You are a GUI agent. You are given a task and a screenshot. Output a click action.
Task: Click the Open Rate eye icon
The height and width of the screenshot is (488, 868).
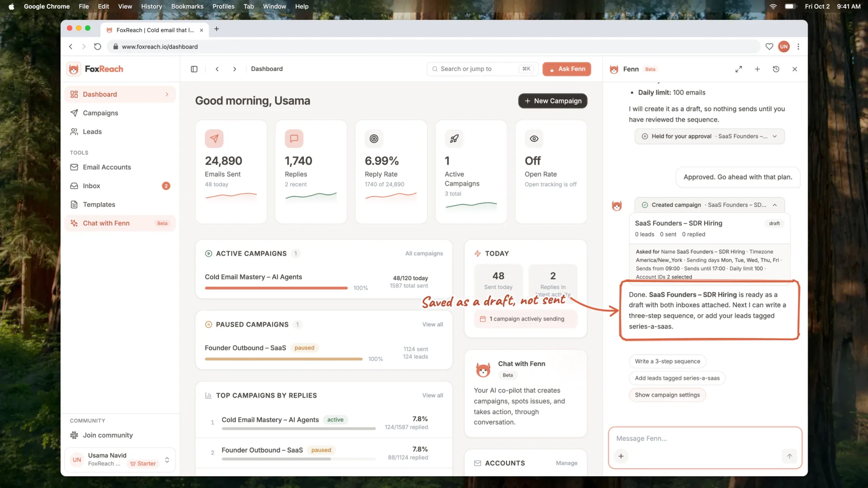[534, 138]
